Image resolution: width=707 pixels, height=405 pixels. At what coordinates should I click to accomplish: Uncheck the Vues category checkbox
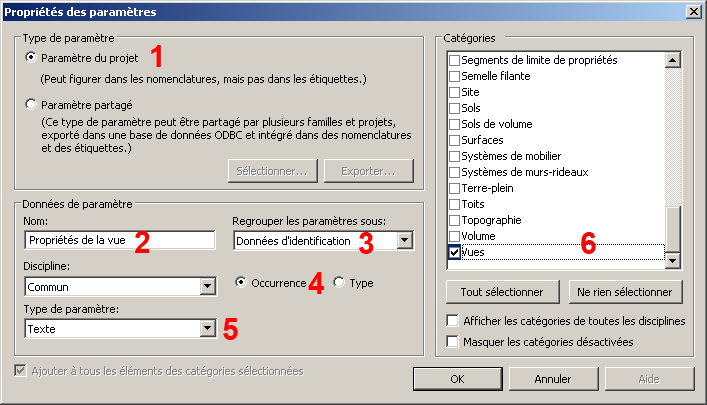tap(455, 254)
